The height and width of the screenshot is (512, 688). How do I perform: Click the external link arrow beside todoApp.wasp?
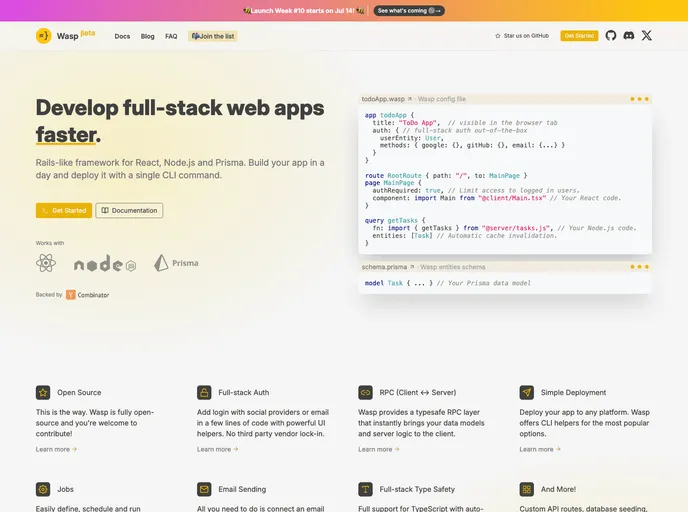(409, 99)
